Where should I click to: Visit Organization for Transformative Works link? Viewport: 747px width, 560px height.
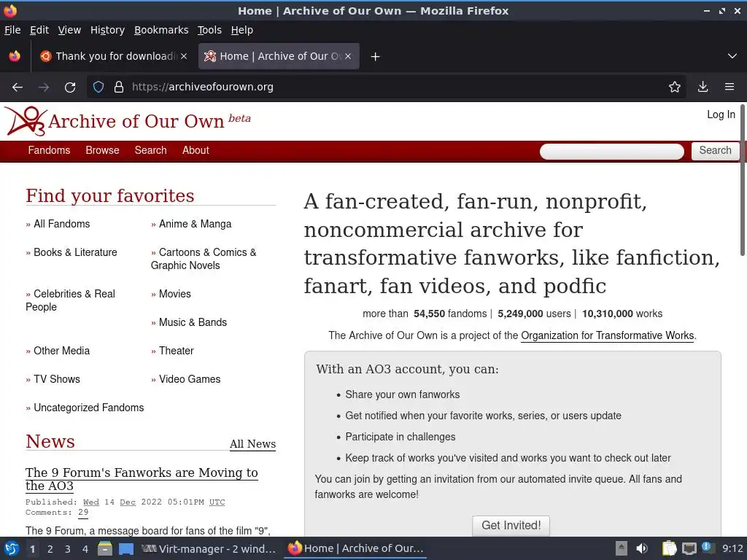click(608, 335)
